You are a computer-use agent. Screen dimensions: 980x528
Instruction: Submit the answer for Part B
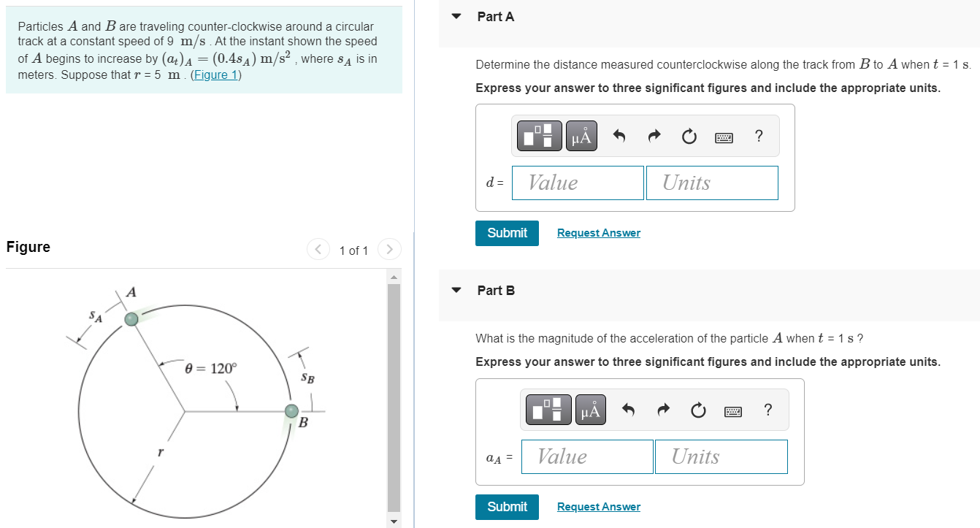(507, 506)
